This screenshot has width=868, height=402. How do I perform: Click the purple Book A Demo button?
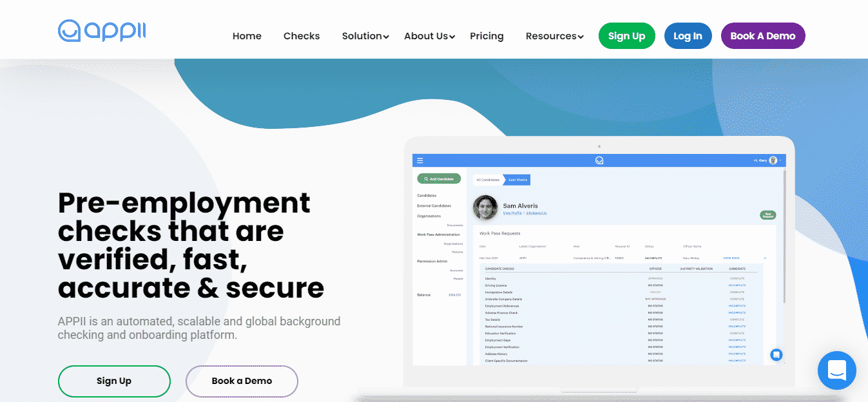(763, 36)
